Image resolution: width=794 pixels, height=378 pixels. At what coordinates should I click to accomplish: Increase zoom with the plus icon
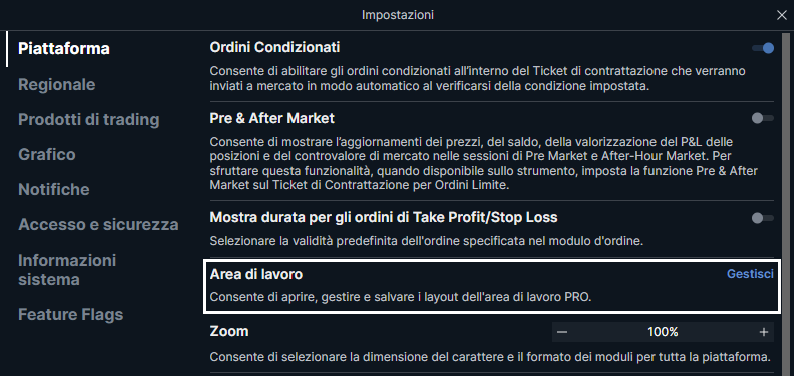pos(764,332)
